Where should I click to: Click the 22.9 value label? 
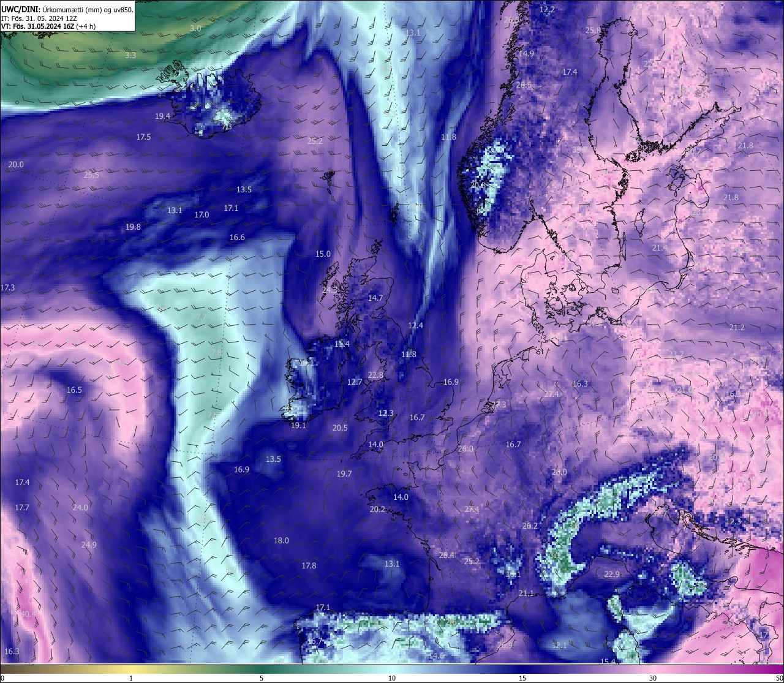(x=612, y=574)
